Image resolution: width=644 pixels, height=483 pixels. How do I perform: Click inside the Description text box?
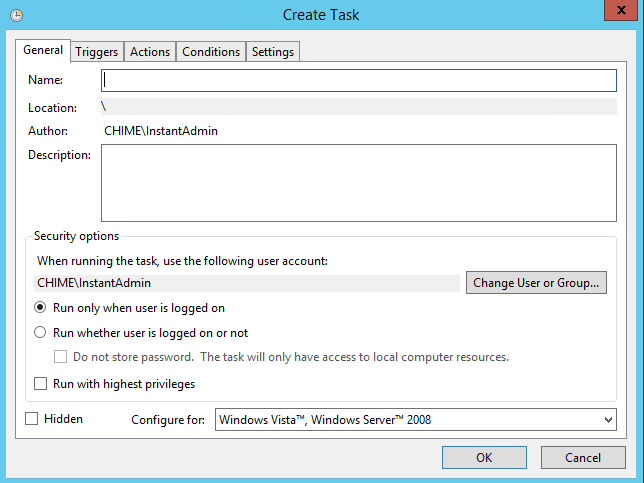coord(358,182)
